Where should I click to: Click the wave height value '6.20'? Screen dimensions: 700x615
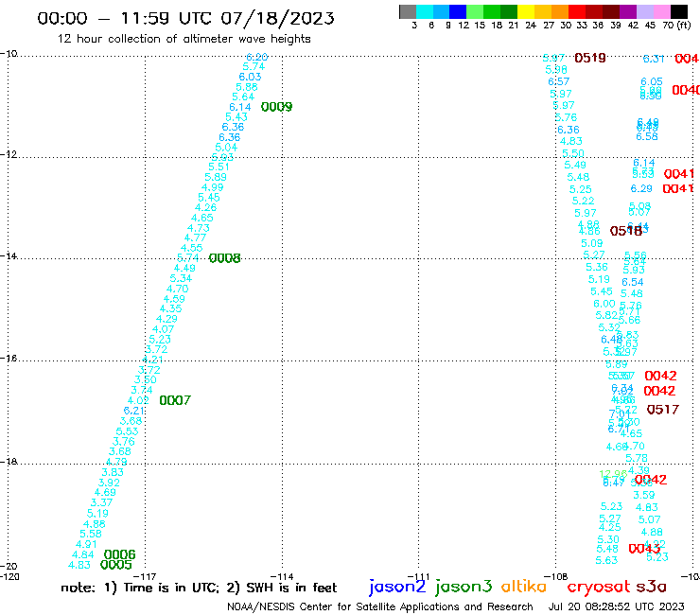click(x=257, y=57)
